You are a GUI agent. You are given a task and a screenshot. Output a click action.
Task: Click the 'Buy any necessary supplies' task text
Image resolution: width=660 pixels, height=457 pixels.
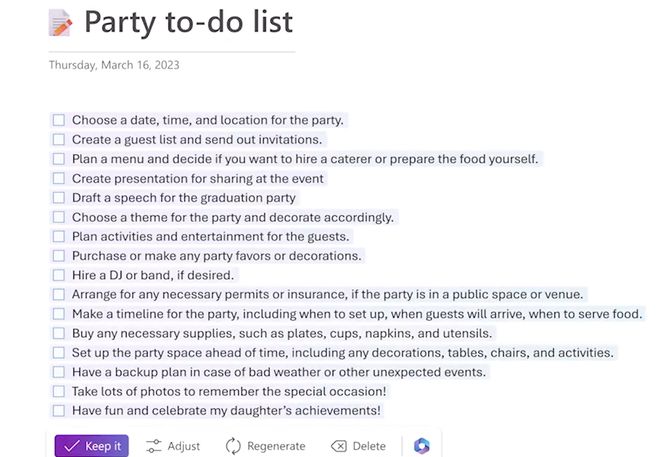282,333
